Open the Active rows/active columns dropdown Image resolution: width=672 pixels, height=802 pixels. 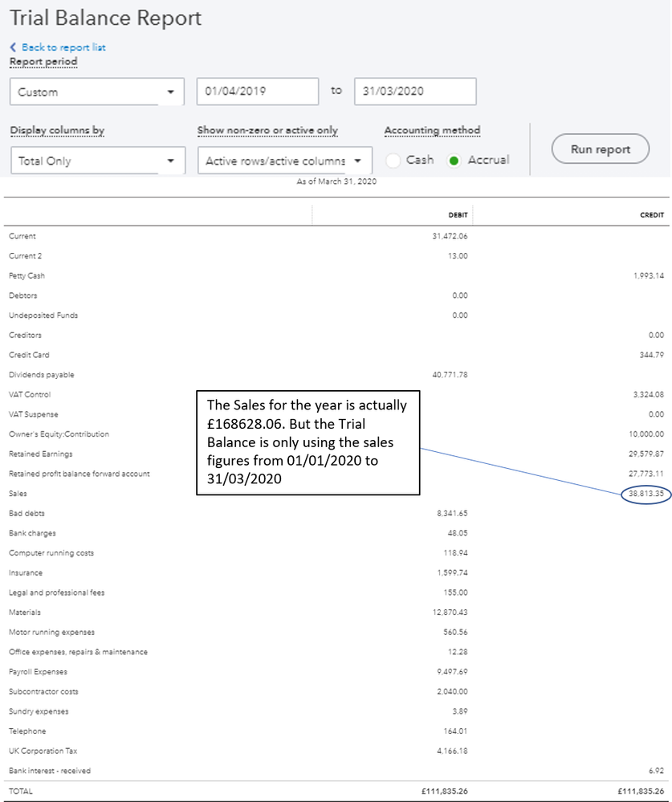tap(284, 161)
